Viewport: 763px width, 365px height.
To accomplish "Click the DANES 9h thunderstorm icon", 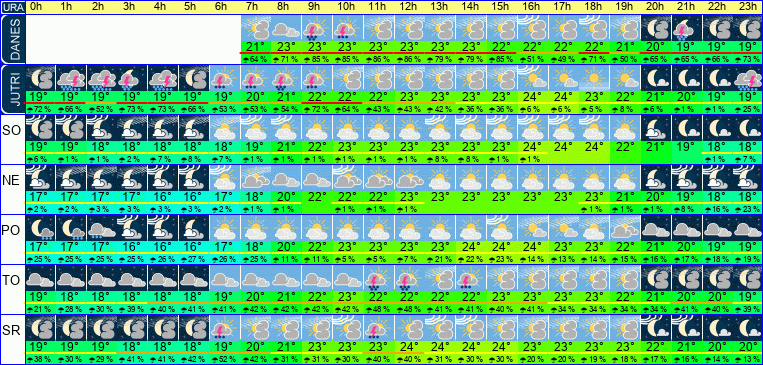I will click(316, 29).
